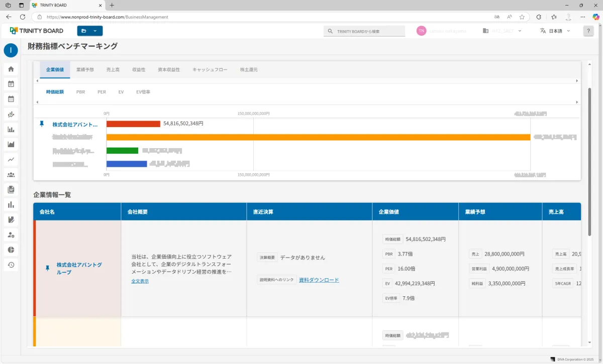Click the help question mark button
This screenshot has height=364, width=603.
588,31
